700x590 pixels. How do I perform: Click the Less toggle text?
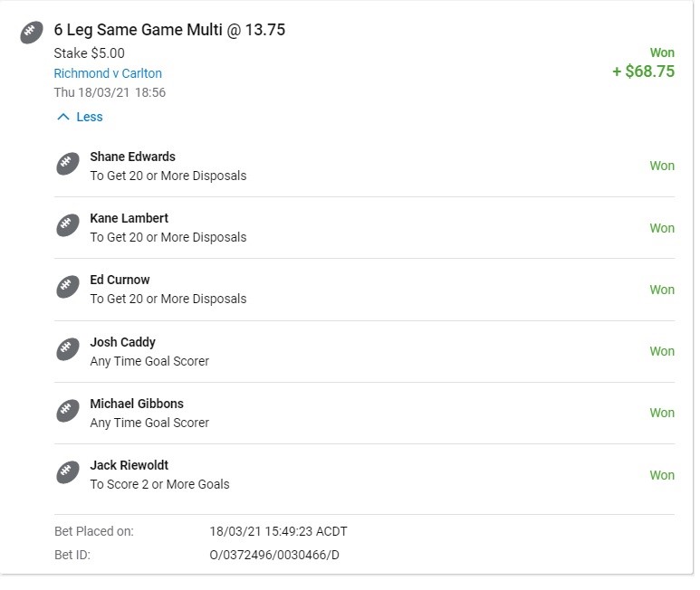pyautogui.click(x=90, y=117)
